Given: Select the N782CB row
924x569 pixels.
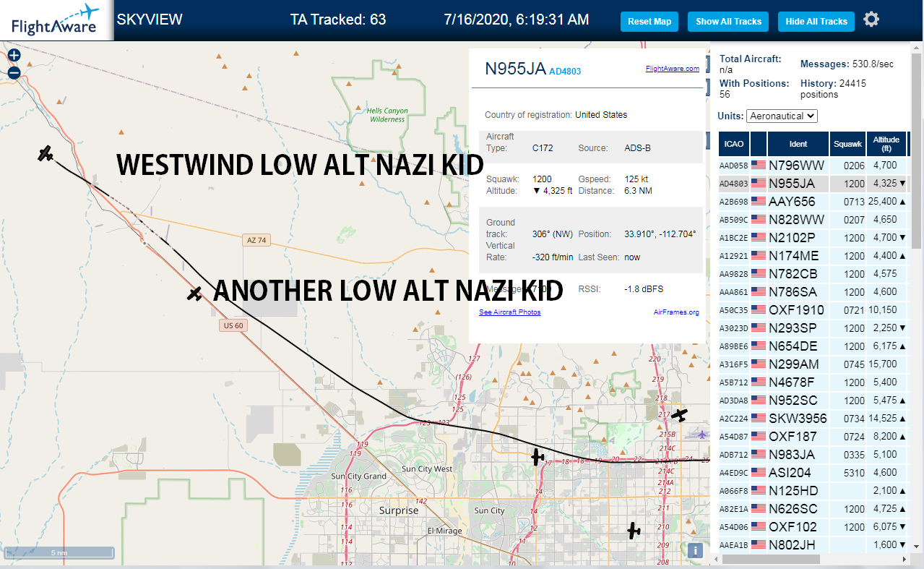Looking at the screenshot, I should point(813,274).
